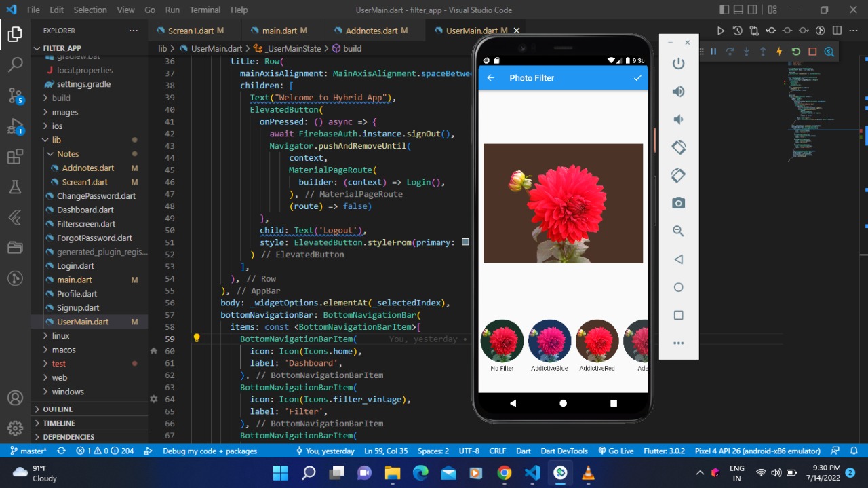Click the code action lightbulb on line 59
The image size is (868, 488).
pos(197,338)
